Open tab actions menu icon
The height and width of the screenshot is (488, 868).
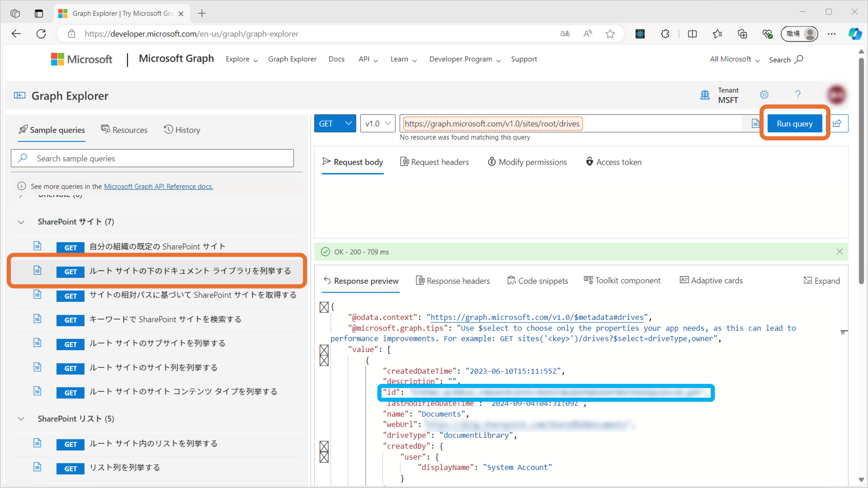pos(39,14)
